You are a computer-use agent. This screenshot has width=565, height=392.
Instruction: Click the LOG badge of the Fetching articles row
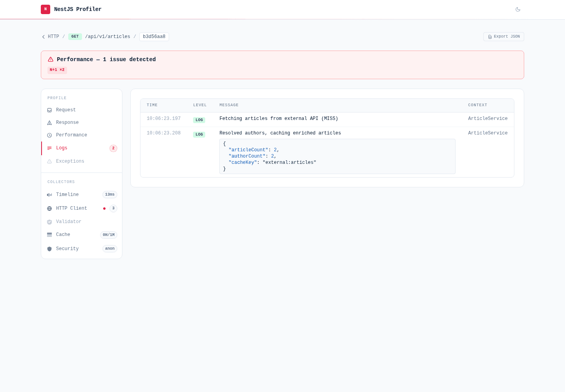click(x=199, y=120)
